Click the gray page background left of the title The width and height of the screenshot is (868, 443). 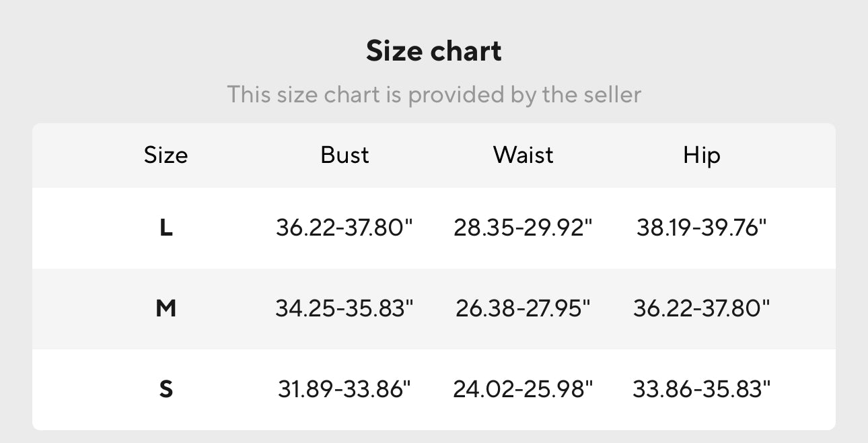pos(135,51)
